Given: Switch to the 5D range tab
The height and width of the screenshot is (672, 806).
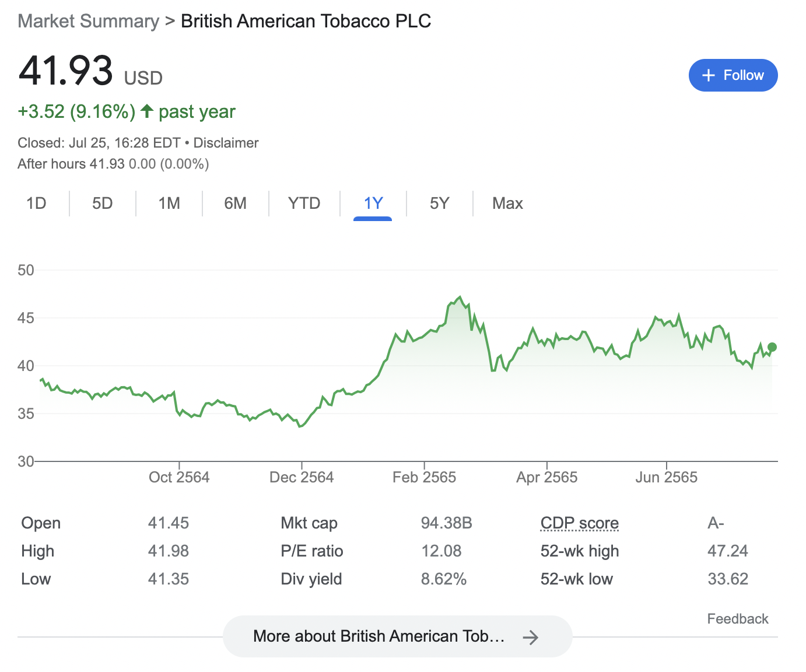Looking at the screenshot, I should point(102,203).
